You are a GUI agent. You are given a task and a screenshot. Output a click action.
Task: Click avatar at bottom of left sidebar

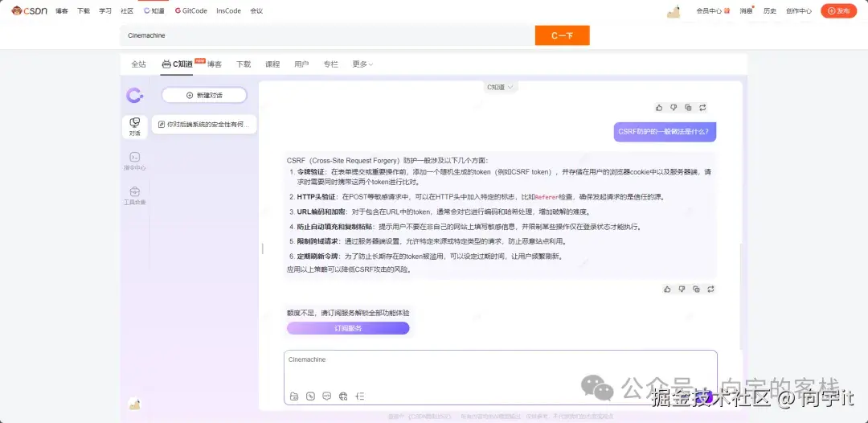tap(134, 404)
